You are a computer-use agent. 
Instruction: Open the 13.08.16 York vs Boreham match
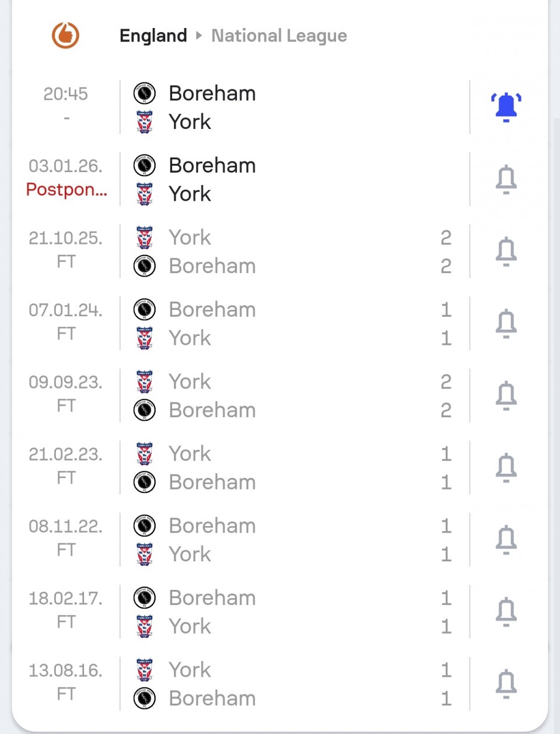(x=292, y=684)
